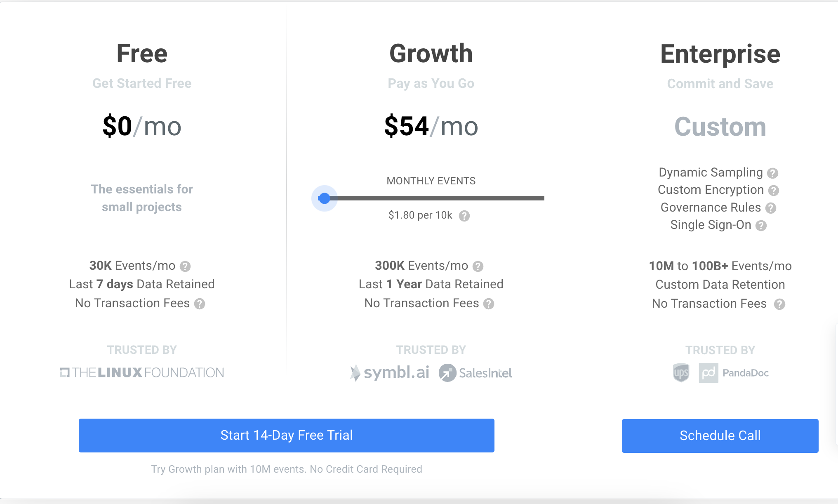Select the Growth plan heading
Viewport: 838px width, 504px height.
[431, 54]
